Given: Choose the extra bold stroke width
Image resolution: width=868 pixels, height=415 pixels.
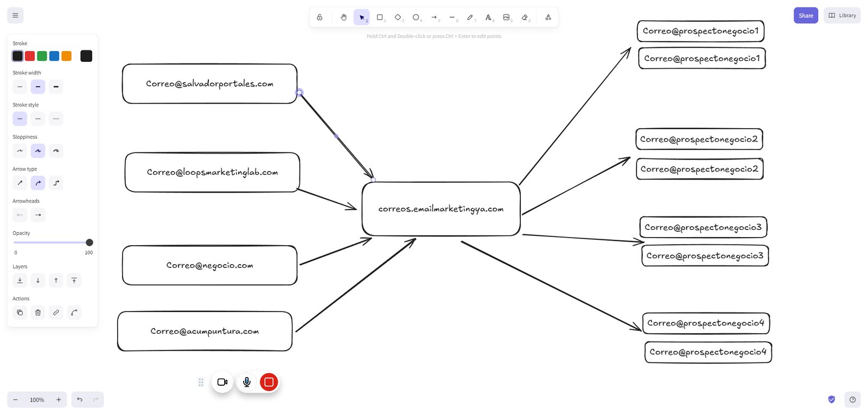Looking at the screenshot, I should [x=56, y=87].
